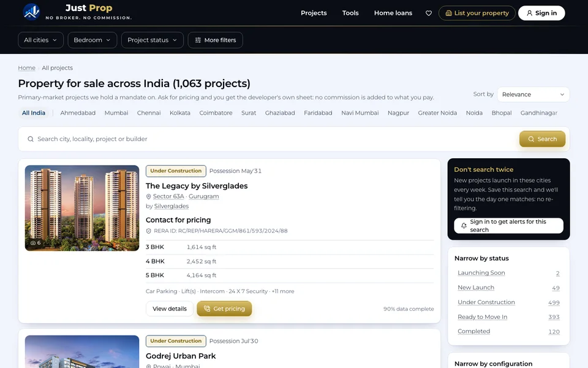
Task: Select the Greater Noida city tab
Action: pyautogui.click(x=437, y=113)
